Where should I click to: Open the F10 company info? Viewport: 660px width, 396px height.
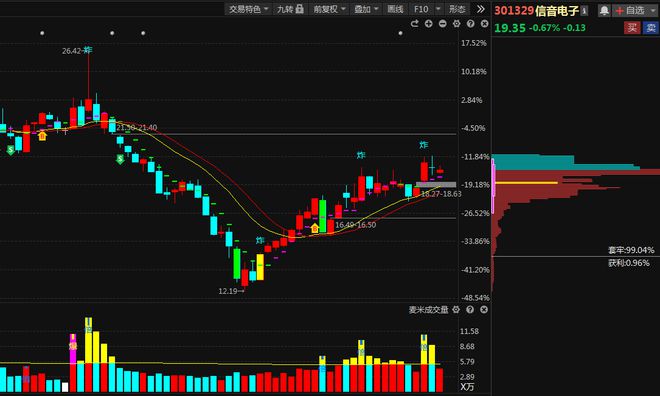[x=421, y=9]
